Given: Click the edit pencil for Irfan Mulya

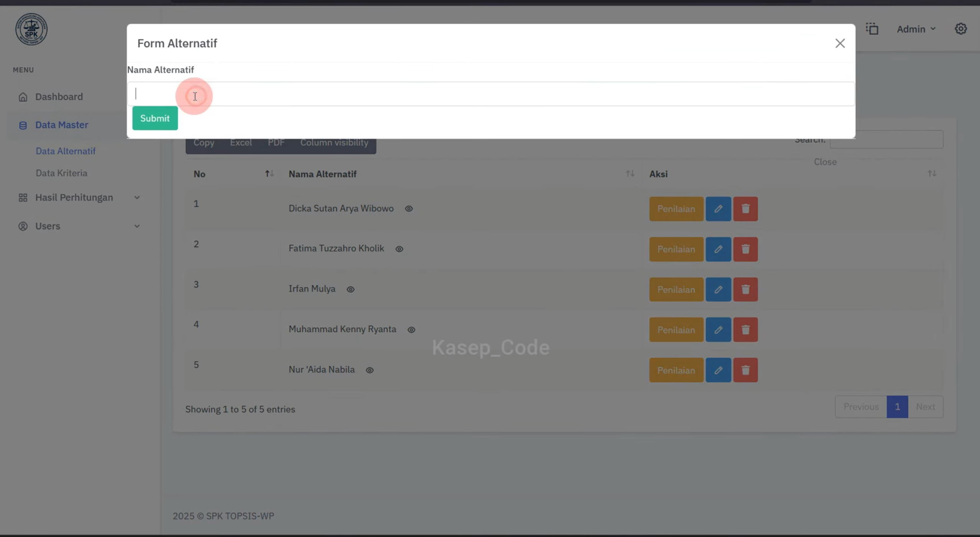Looking at the screenshot, I should pos(718,290).
